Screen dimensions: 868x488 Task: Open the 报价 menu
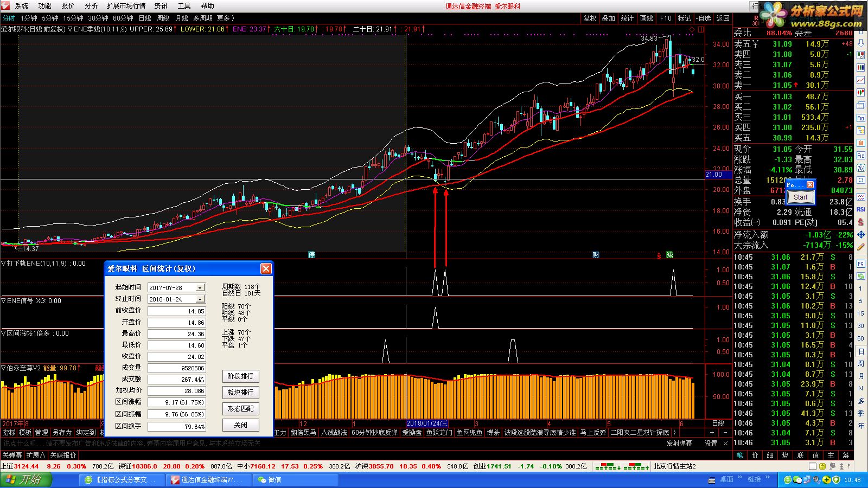pyautogui.click(x=68, y=6)
